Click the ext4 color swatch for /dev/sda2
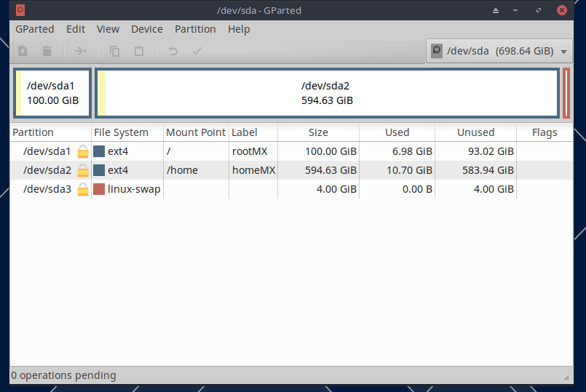The image size is (586, 392). point(99,170)
